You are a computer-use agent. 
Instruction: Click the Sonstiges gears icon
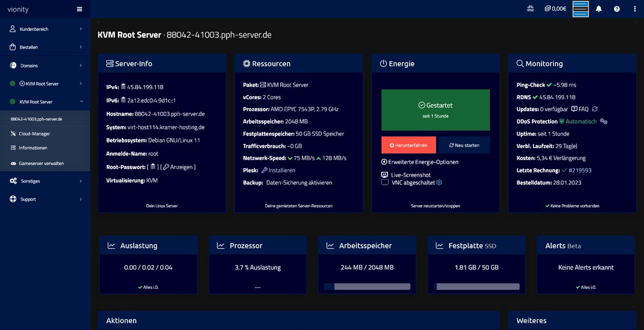(13, 181)
